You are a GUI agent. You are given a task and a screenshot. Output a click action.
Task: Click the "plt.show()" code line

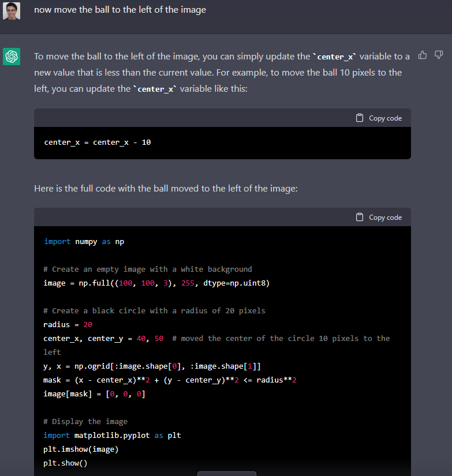[x=65, y=463]
